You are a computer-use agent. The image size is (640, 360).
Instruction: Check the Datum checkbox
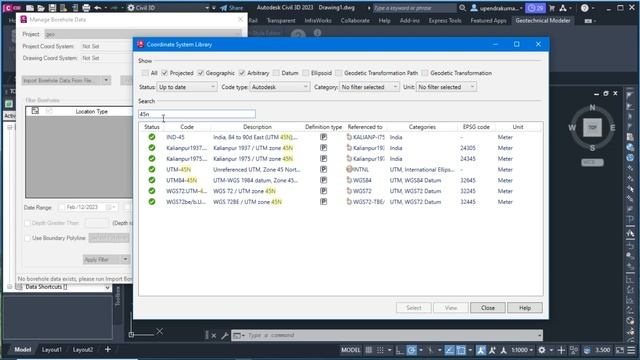click(276, 73)
